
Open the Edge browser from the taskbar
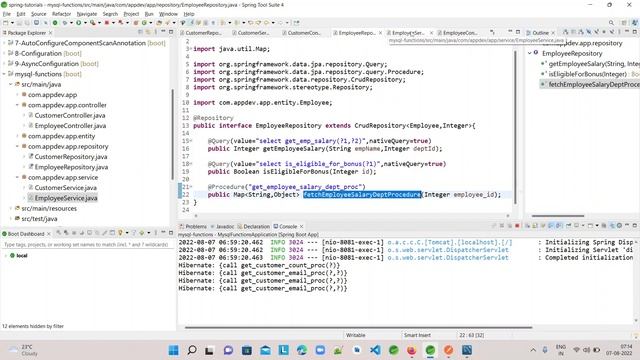click(302, 350)
